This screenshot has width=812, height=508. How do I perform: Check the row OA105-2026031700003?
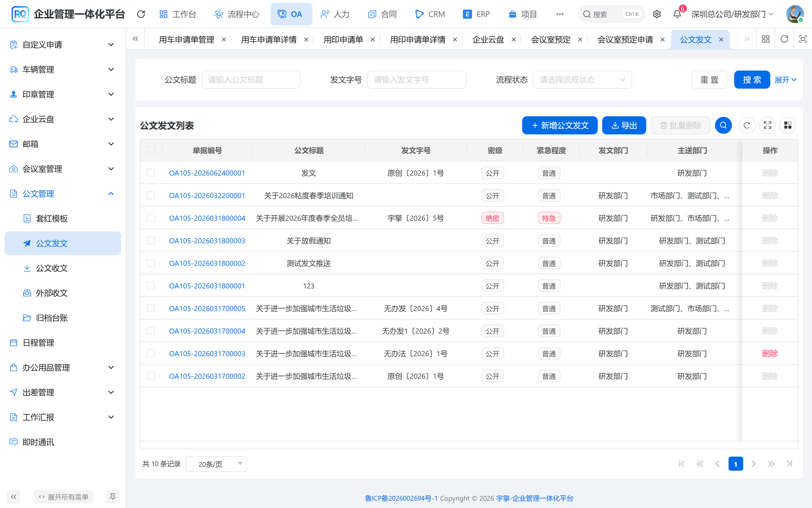click(x=151, y=353)
